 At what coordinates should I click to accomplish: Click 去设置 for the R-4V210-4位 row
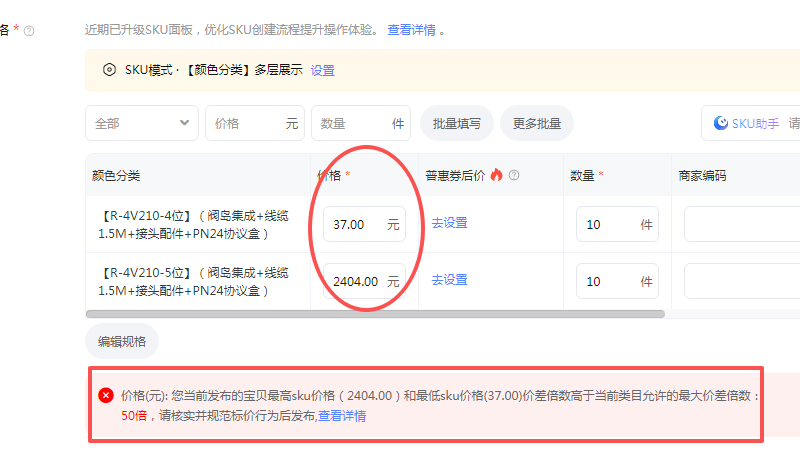click(x=449, y=223)
